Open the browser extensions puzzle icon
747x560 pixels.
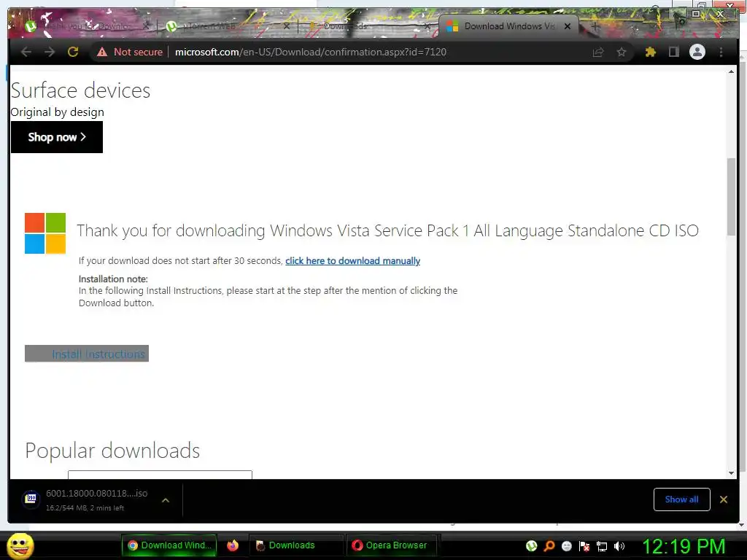(x=650, y=52)
